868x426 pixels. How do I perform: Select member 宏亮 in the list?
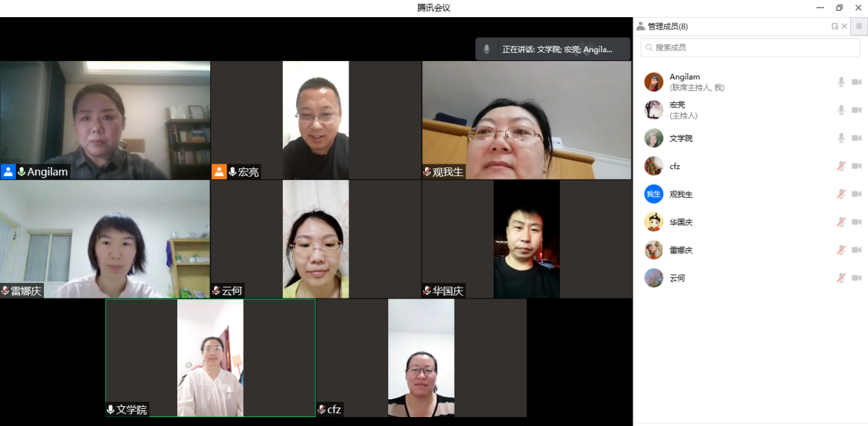pos(677,110)
